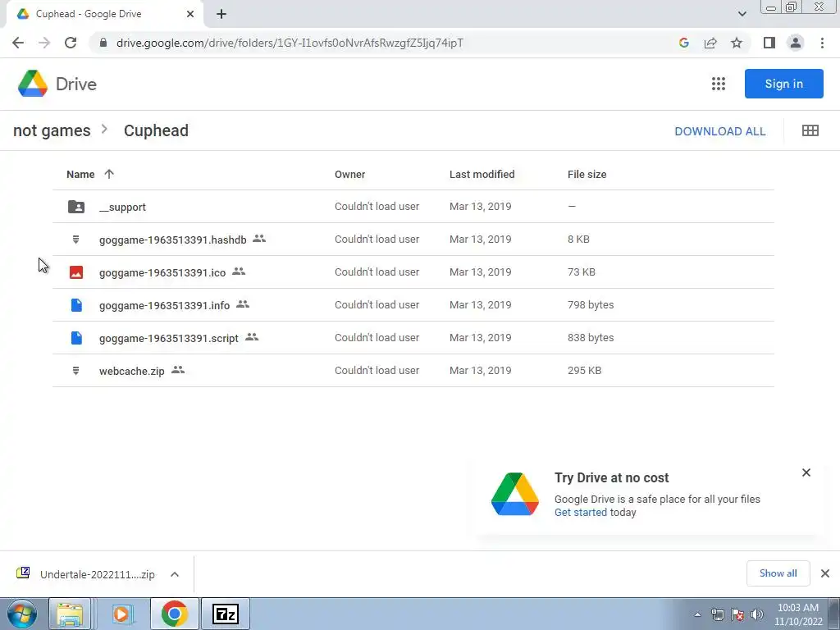Toggle the browser side panel
Image resolution: width=840 pixels, height=630 pixels.
(x=769, y=43)
